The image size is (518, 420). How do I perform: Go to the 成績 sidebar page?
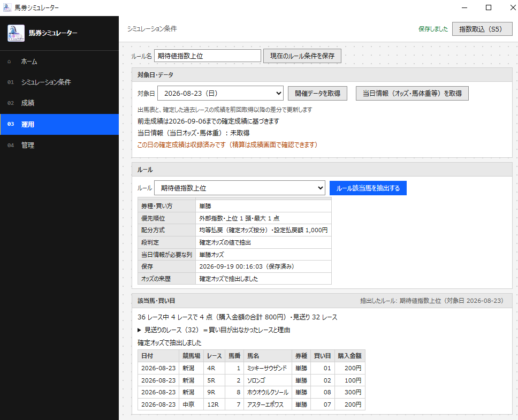pyautogui.click(x=59, y=103)
